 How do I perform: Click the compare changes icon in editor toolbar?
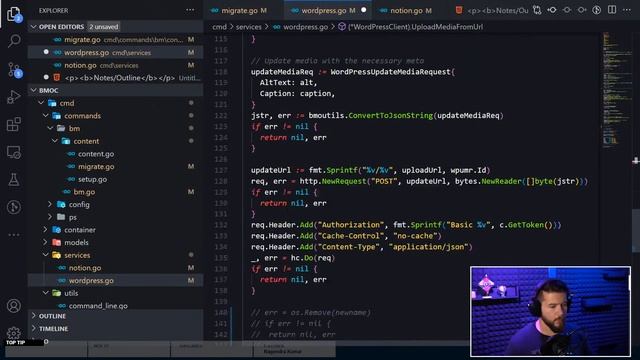[537, 10]
